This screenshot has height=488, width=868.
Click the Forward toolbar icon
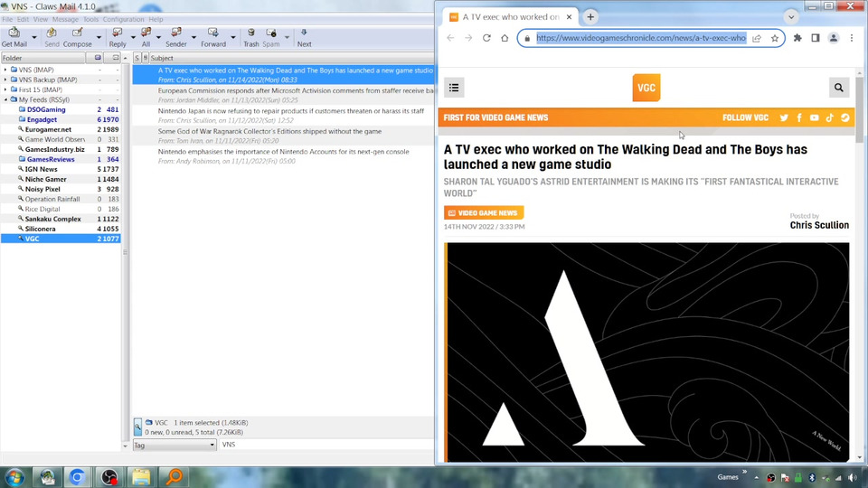(213, 38)
